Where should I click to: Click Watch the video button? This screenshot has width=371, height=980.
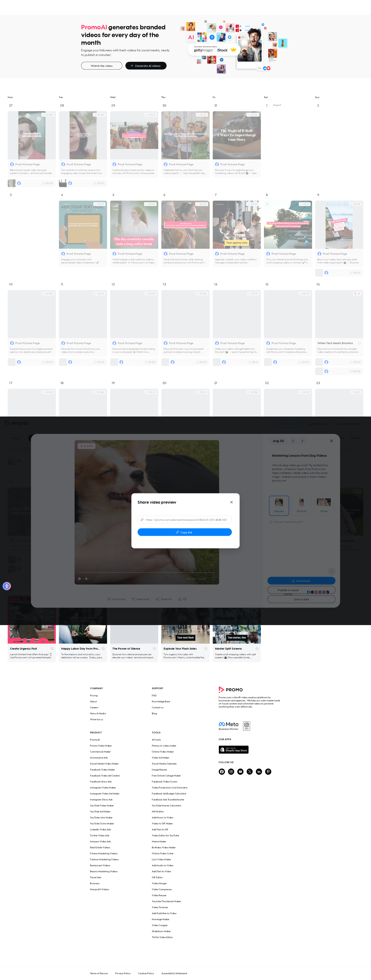pyautogui.click(x=102, y=66)
